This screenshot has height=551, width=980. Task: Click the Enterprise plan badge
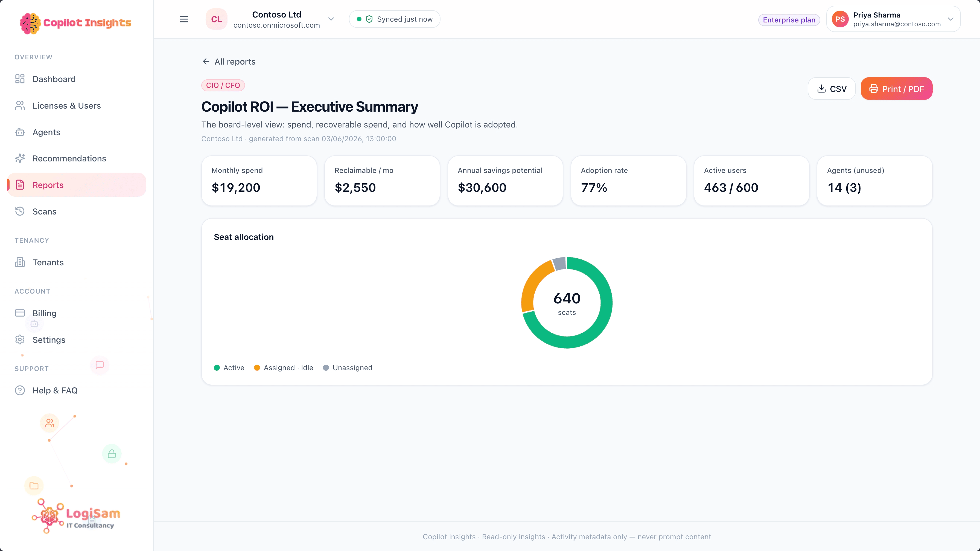pos(789,20)
